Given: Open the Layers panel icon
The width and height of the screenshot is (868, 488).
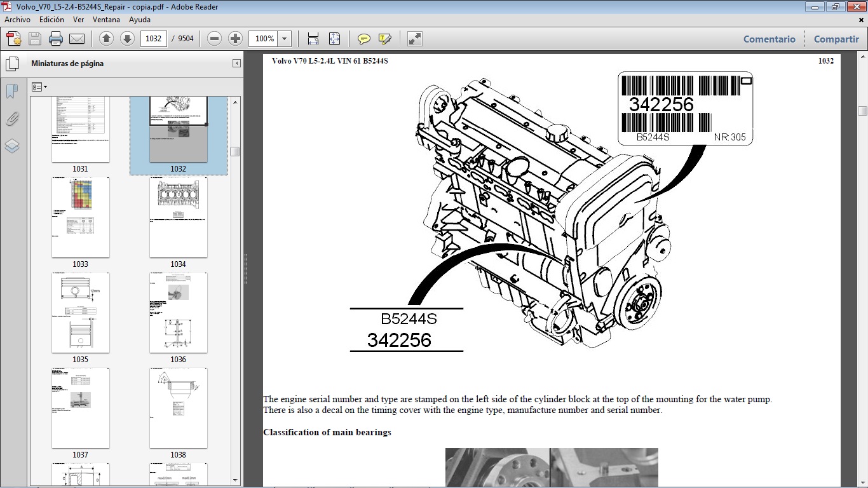Looking at the screenshot, I should point(11,146).
